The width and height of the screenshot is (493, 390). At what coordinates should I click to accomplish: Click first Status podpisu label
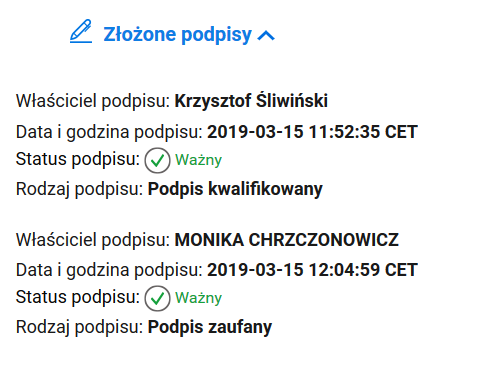(x=78, y=159)
